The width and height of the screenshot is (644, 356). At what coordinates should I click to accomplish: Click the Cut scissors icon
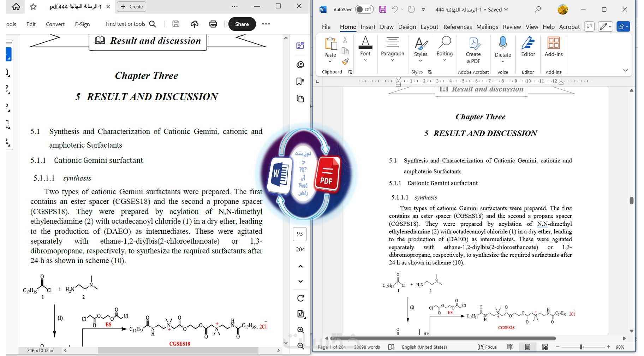[345, 40]
